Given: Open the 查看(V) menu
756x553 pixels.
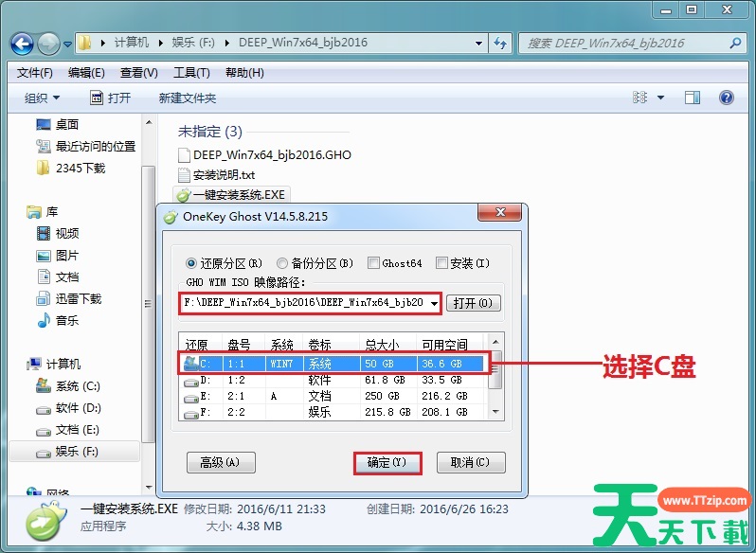Looking at the screenshot, I should tap(139, 73).
